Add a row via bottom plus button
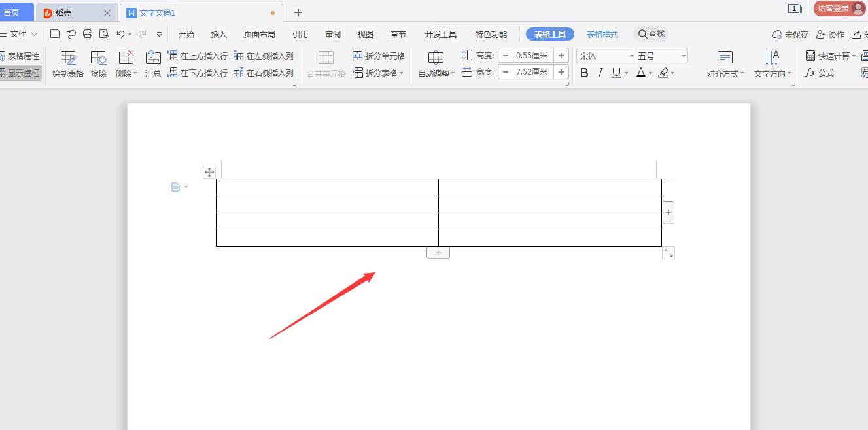Image resolution: width=868 pixels, height=430 pixels. tap(438, 253)
